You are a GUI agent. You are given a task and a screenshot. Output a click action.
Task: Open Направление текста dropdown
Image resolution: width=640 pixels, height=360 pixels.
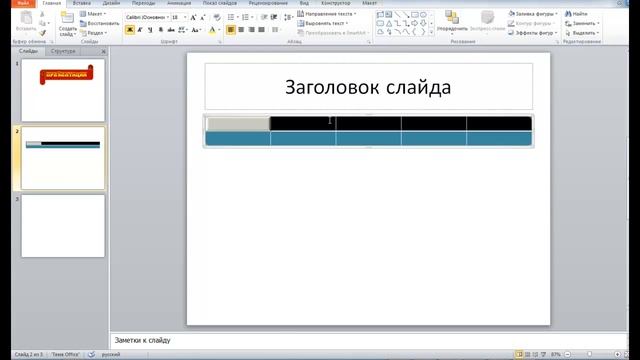pos(327,14)
